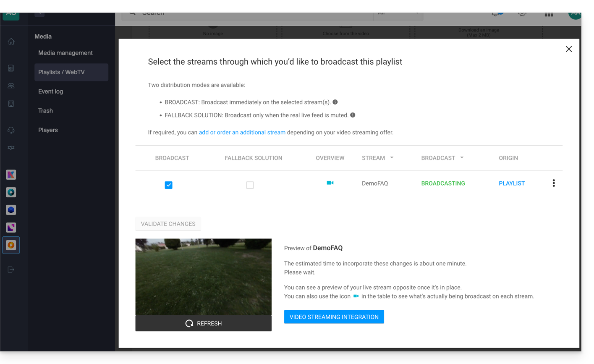Open Media management in the sidebar
The image size is (594, 364).
(x=65, y=53)
